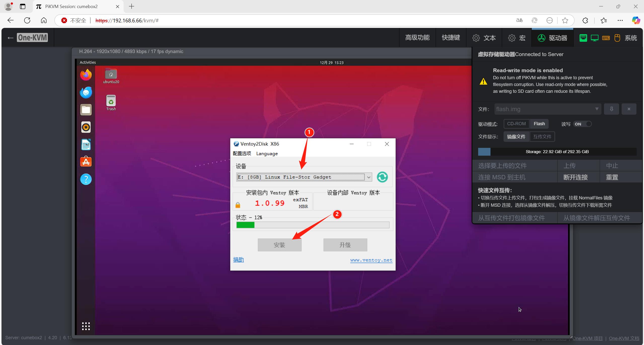The width and height of the screenshot is (644, 345).
Task: Open the Help icon in the dock
Action: (86, 179)
